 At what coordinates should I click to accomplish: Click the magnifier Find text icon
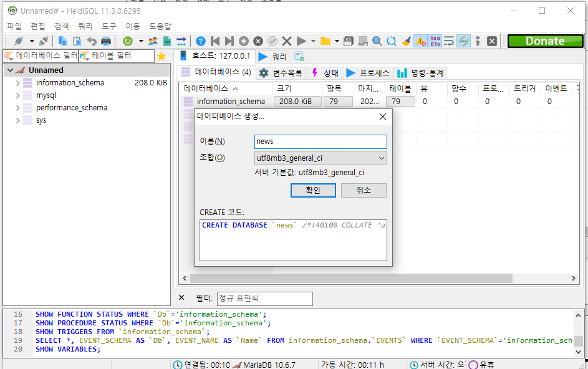tap(377, 41)
